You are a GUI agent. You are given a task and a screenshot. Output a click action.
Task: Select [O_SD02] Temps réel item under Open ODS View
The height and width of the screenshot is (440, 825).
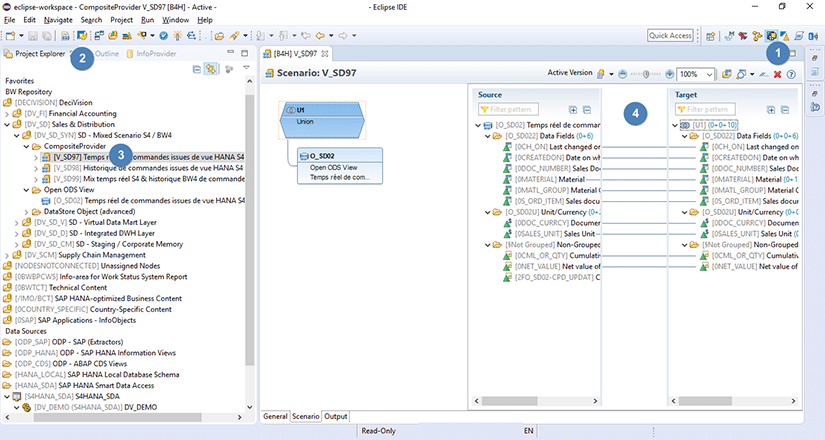[143, 201]
